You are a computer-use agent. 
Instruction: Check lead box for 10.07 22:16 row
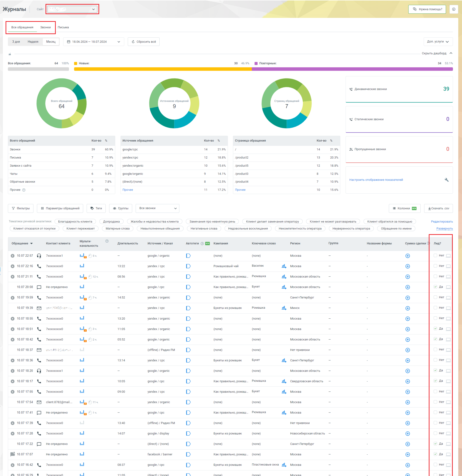tap(435, 266)
